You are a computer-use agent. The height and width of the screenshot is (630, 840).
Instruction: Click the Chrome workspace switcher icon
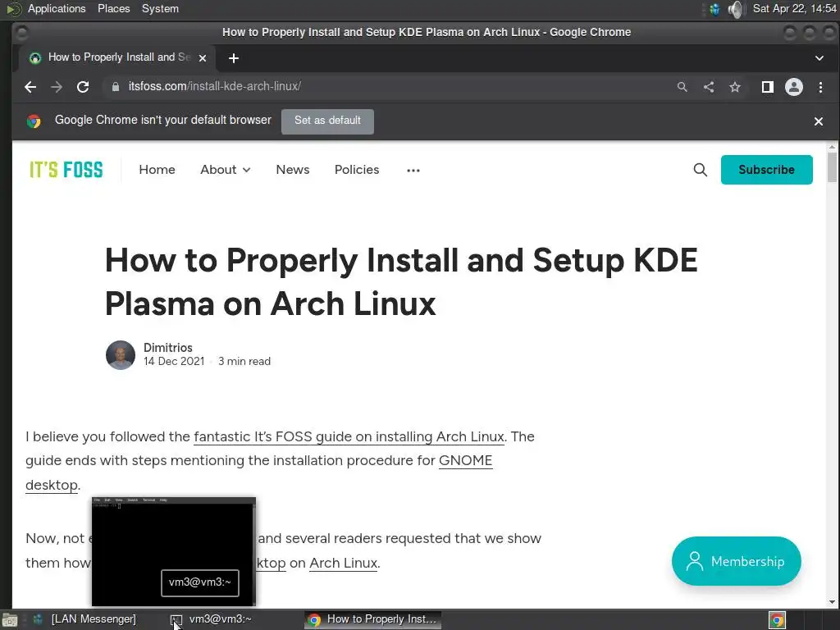778,620
